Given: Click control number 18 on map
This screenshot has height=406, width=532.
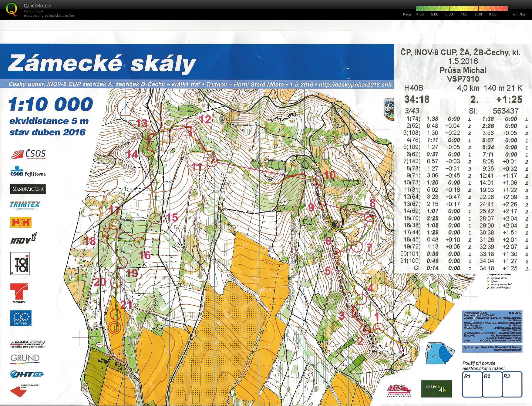Looking at the screenshot, I should click(x=90, y=241).
